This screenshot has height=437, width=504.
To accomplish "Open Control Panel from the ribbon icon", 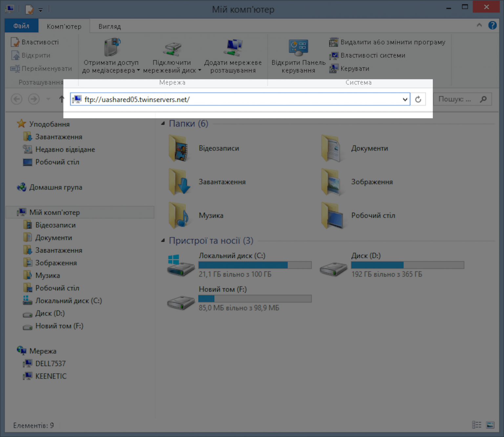I will (298, 48).
